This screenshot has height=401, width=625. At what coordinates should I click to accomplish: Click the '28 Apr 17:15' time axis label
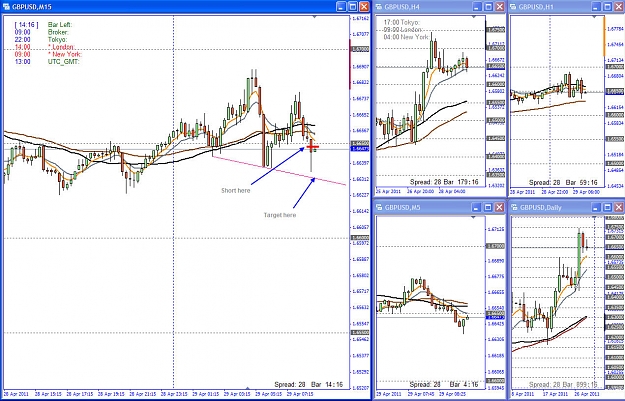tap(80, 394)
